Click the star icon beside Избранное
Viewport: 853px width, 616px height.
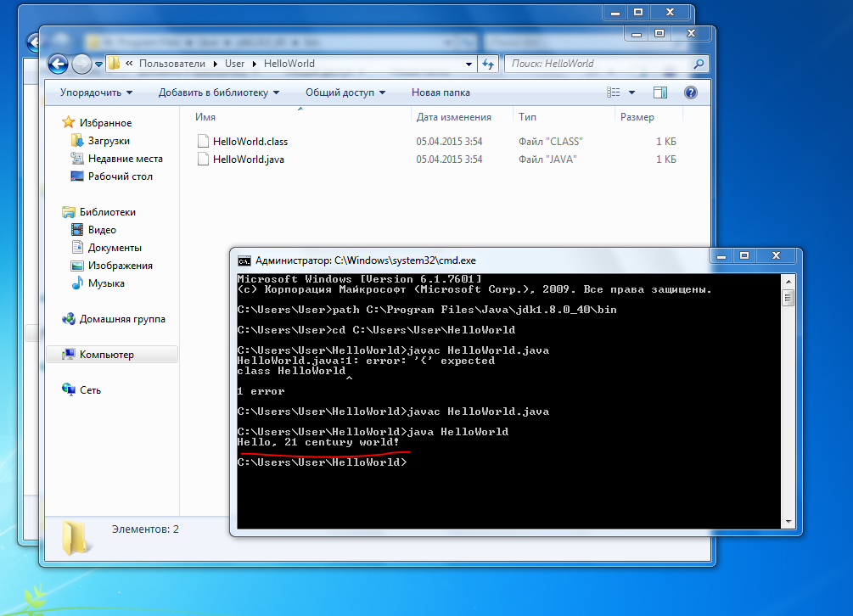pos(68,122)
